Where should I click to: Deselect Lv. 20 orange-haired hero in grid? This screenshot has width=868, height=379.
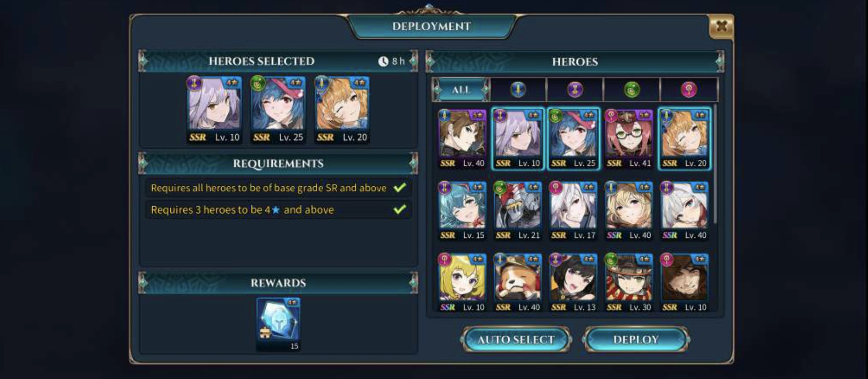[684, 139]
